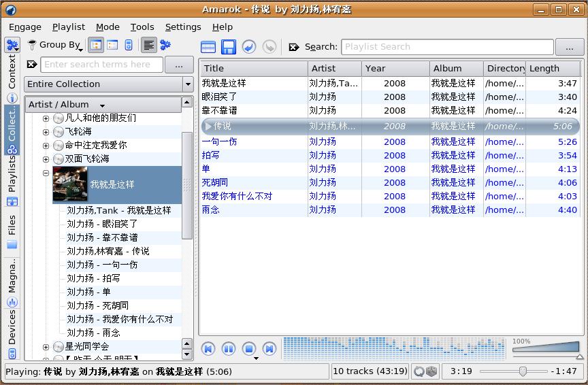Toggle show divider button
Viewport: 588px width, 385px height.
tap(149, 46)
